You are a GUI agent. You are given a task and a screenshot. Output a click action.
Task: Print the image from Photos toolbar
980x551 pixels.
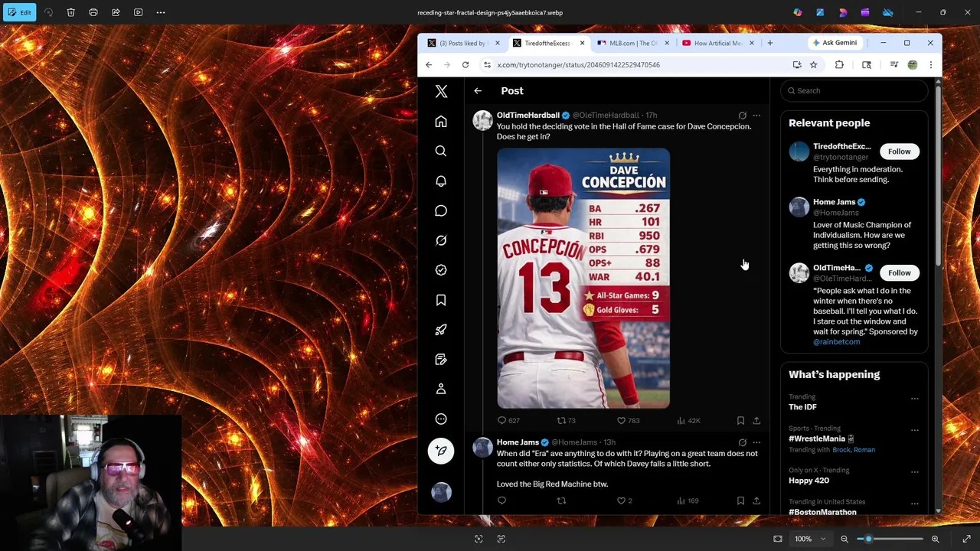93,12
